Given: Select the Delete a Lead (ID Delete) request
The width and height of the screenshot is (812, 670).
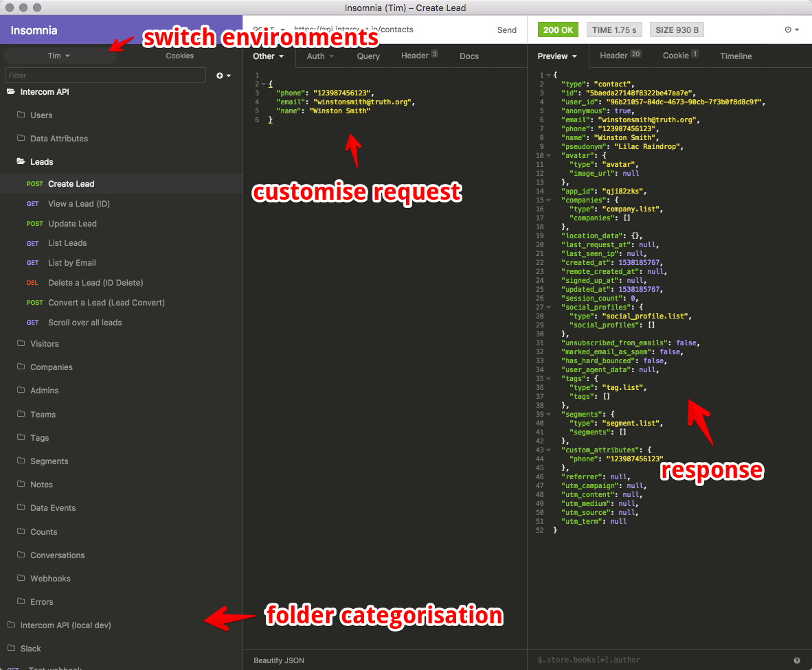Looking at the screenshot, I should [95, 283].
